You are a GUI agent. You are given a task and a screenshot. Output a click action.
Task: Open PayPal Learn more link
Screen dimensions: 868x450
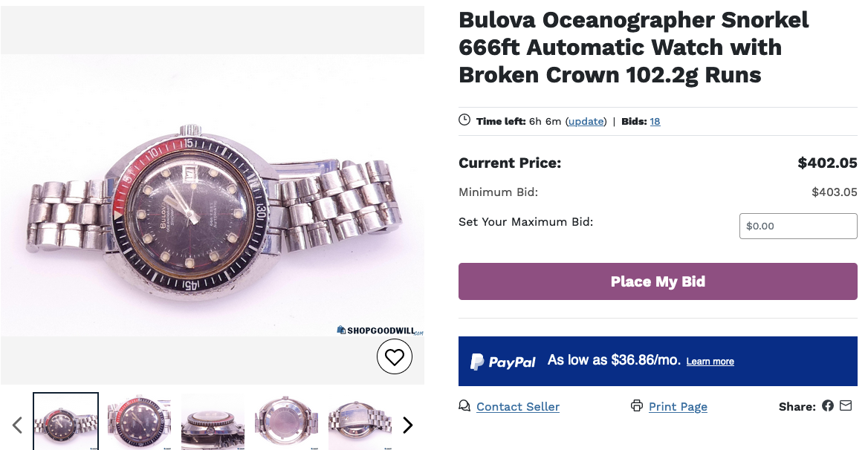coord(710,362)
